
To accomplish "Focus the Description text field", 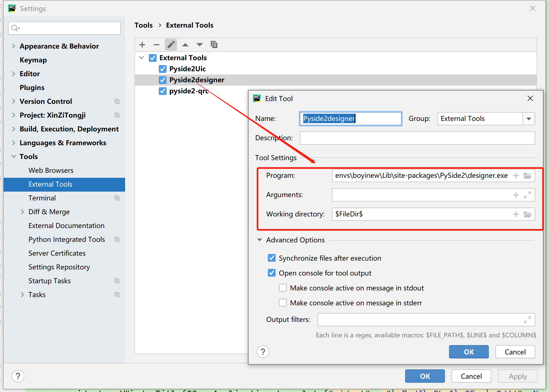I will click(417, 138).
